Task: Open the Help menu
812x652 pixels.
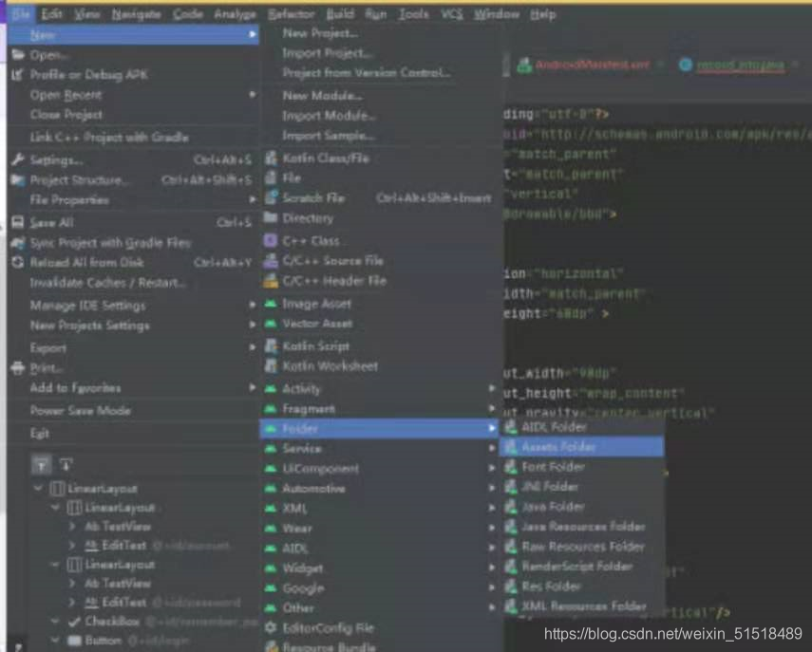Action: click(x=542, y=14)
